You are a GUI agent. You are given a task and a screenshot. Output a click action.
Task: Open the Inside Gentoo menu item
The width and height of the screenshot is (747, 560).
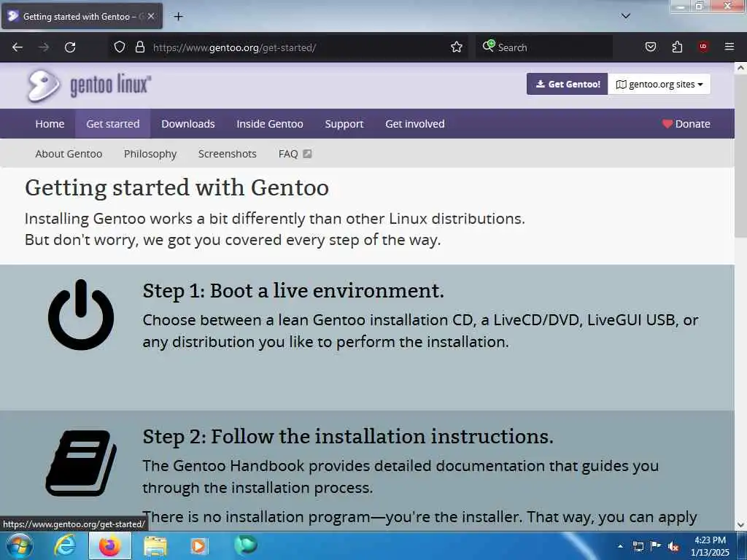point(270,124)
